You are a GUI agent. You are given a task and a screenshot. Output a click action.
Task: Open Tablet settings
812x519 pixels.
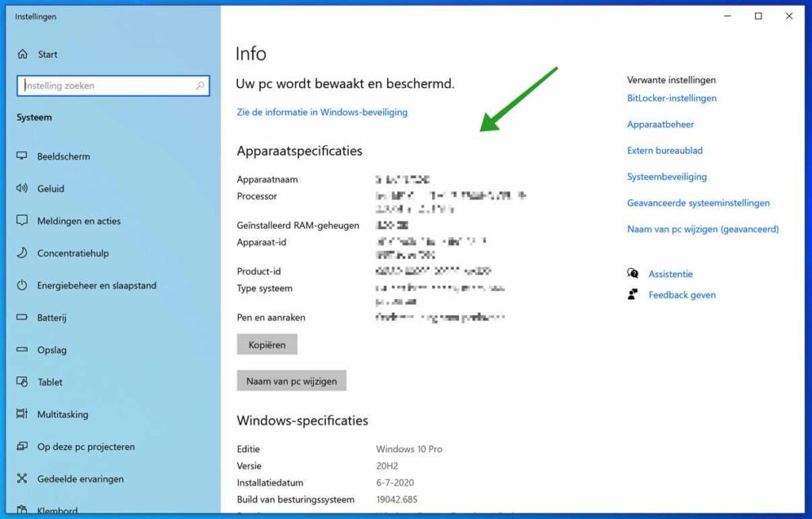coord(51,382)
